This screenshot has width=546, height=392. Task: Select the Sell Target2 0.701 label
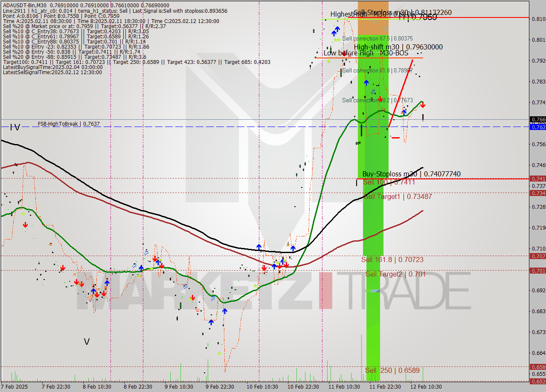pos(395,274)
